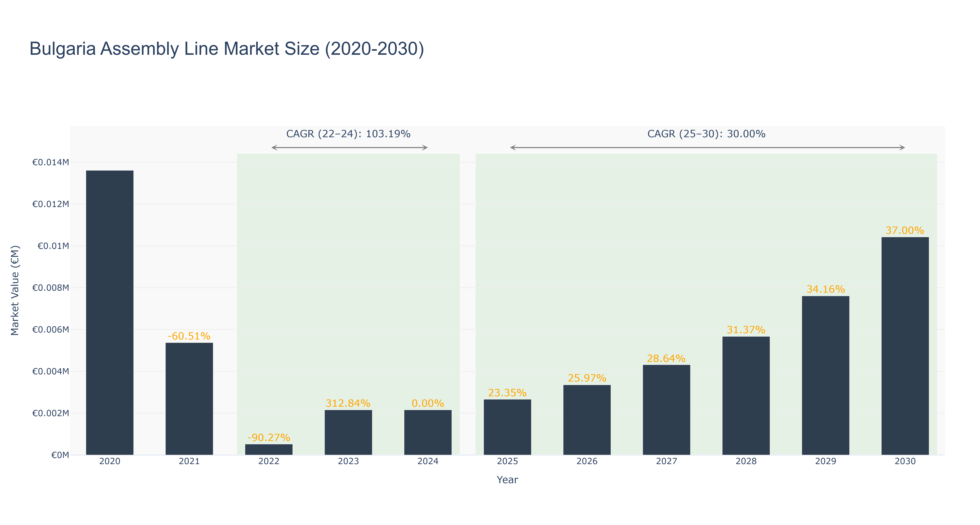
Task: Click the '31.37%' growth label
Action: pos(746,330)
